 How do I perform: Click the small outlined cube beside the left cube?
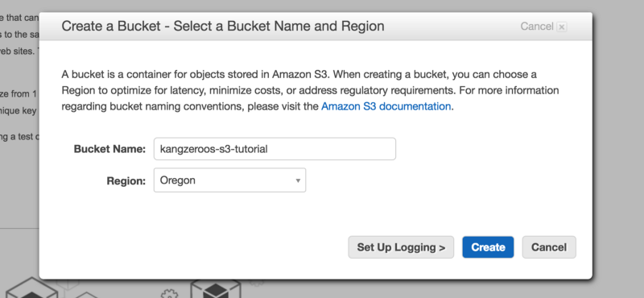pyautogui.click(x=86, y=294)
